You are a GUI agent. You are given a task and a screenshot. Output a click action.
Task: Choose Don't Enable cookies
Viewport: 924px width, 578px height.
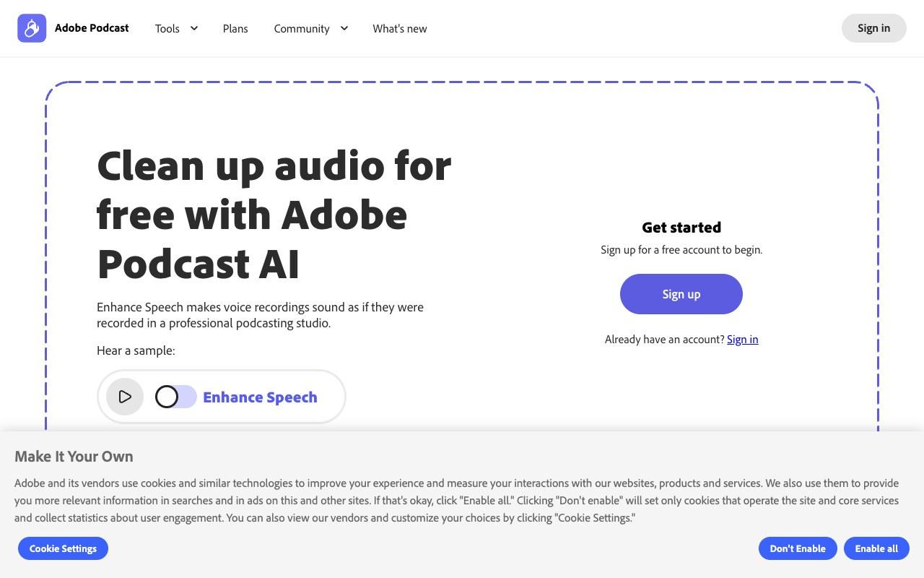798,548
